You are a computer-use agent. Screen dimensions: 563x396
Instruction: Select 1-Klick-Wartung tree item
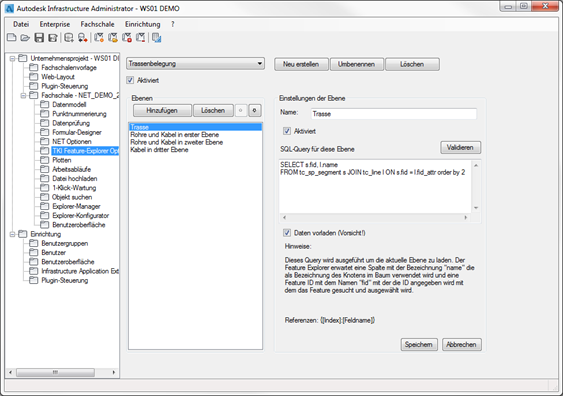pos(74,188)
